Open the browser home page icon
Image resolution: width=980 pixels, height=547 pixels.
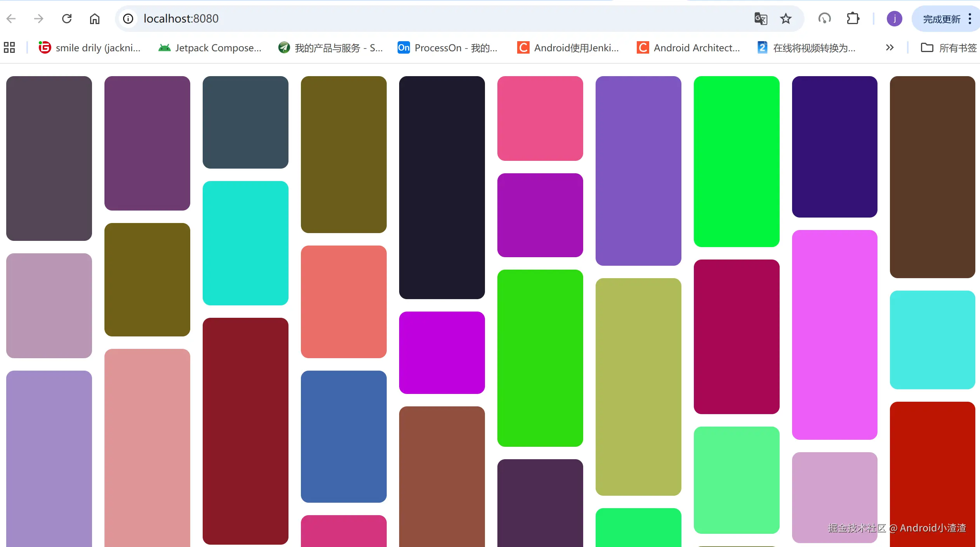coord(95,19)
